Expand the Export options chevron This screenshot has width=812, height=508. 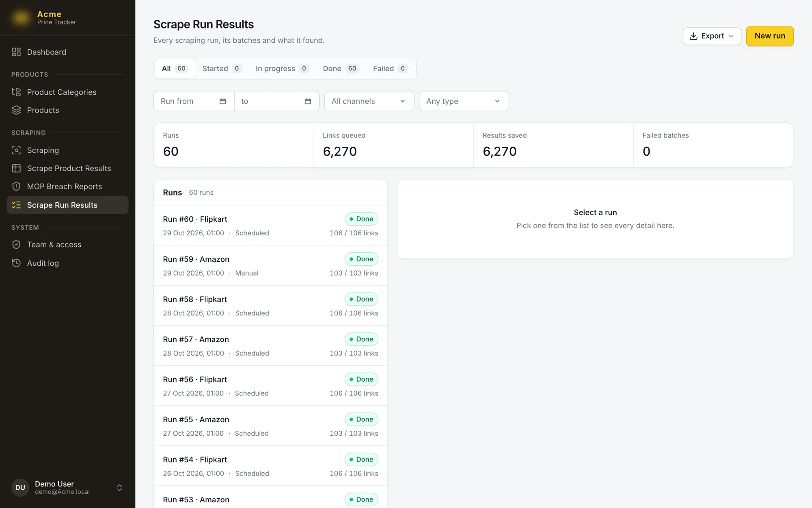tap(731, 36)
